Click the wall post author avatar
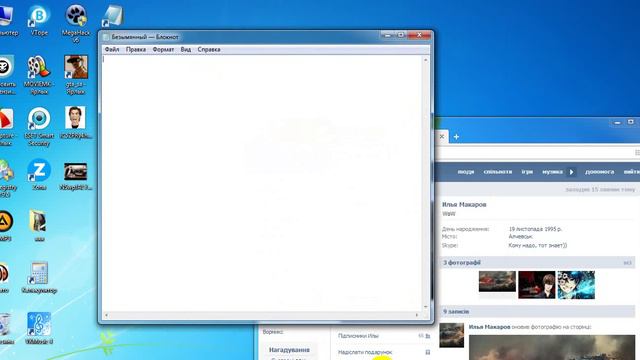The width and height of the screenshot is (640, 360). (451, 335)
